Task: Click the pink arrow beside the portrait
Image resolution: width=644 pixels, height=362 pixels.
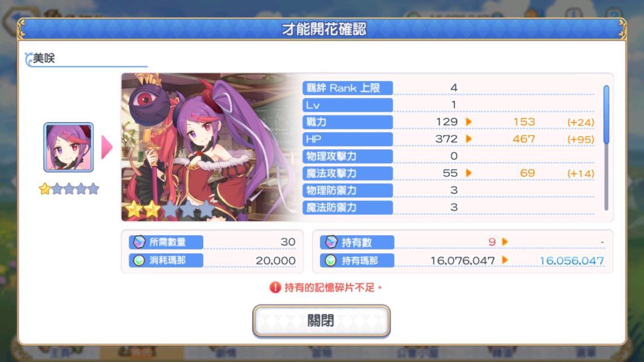Action: (107, 146)
